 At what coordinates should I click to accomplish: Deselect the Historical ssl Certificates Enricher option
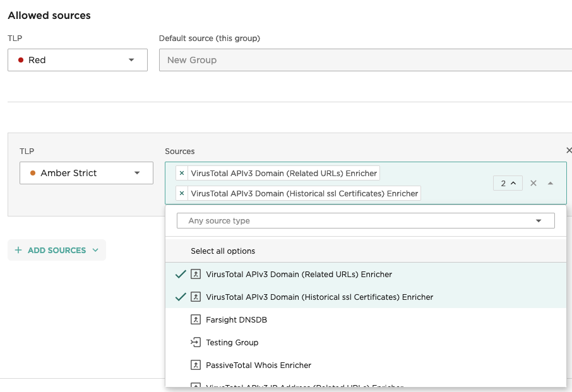181,193
